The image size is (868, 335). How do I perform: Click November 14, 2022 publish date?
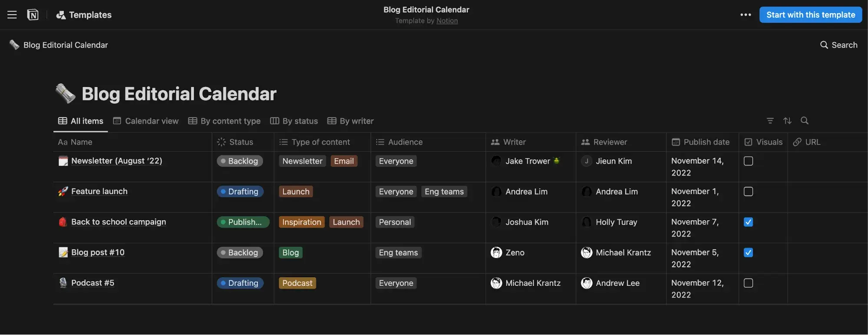(697, 167)
